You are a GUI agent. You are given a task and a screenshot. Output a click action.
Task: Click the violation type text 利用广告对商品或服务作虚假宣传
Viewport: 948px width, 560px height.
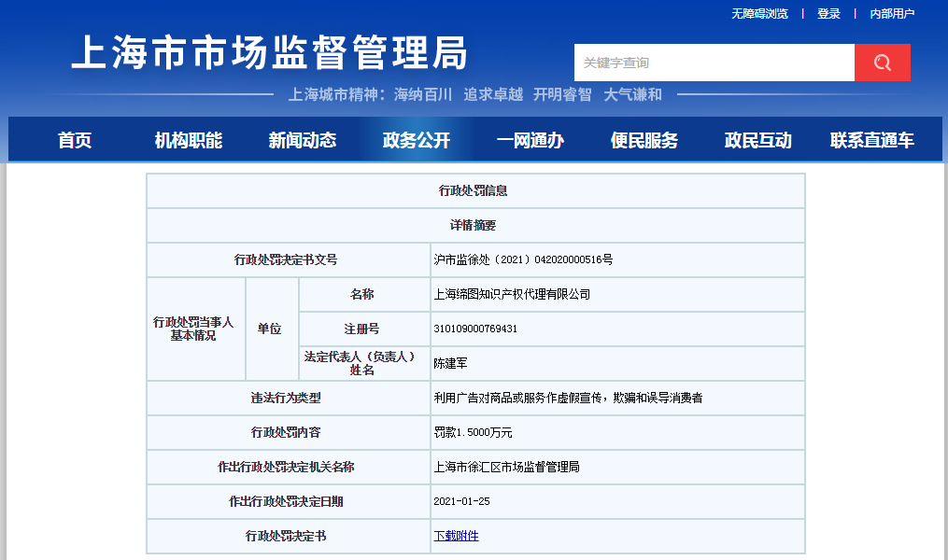click(x=517, y=398)
